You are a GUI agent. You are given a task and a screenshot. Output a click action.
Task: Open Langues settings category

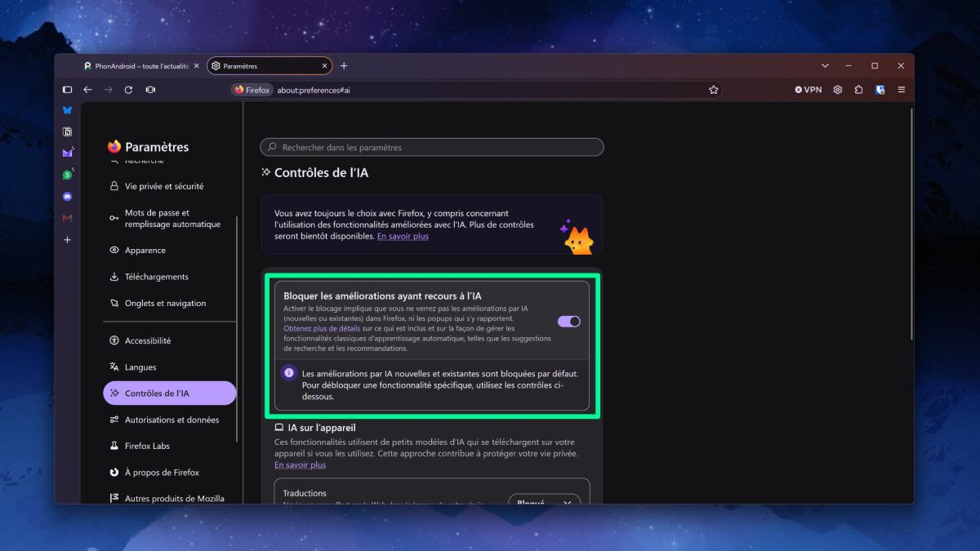click(140, 367)
